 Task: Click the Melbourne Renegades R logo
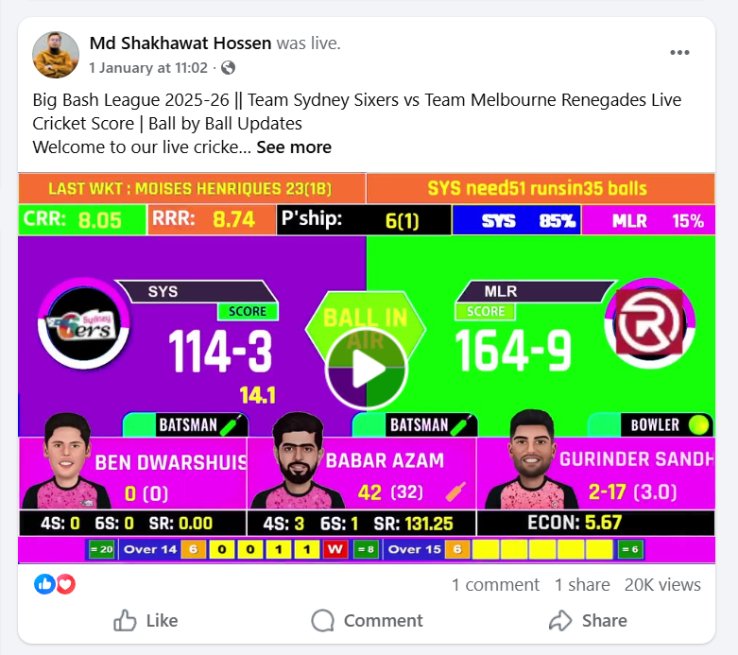coord(650,322)
